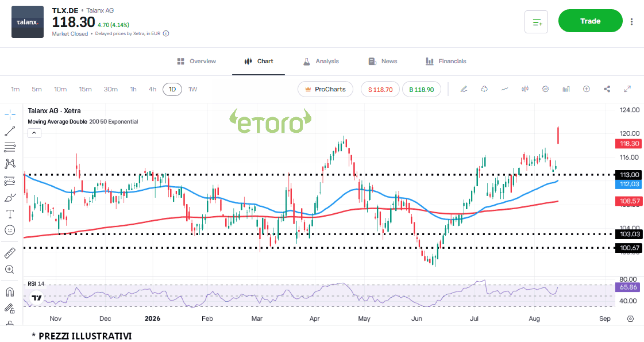This screenshot has width=644, height=342.
Task: Click the Talanx AG · Xetra chart title
Action: pos(54,111)
